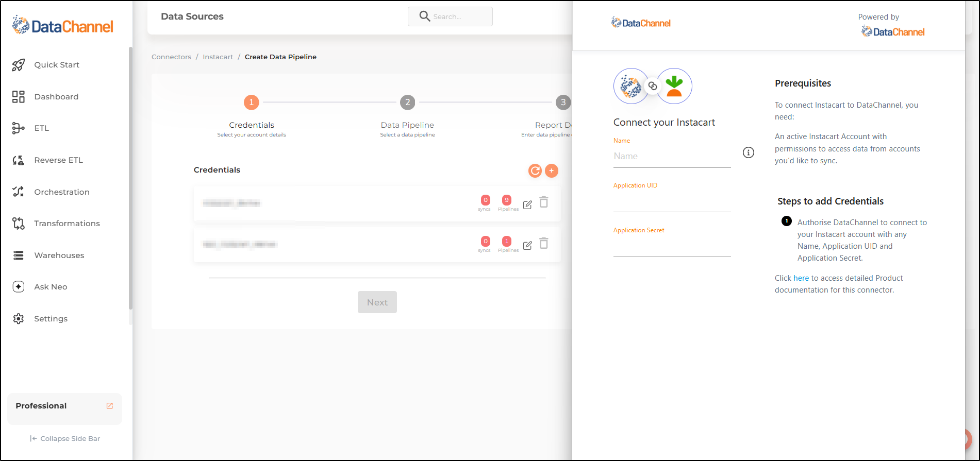Click the first credential's blurred name
980x461 pixels.
(x=231, y=203)
